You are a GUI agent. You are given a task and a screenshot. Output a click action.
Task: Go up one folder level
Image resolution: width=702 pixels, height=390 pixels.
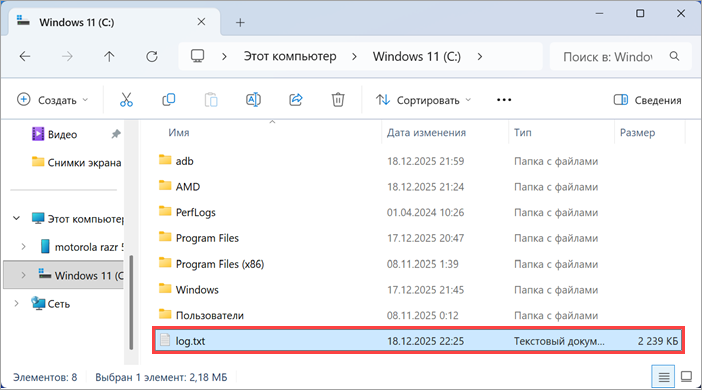pos(109,56)
